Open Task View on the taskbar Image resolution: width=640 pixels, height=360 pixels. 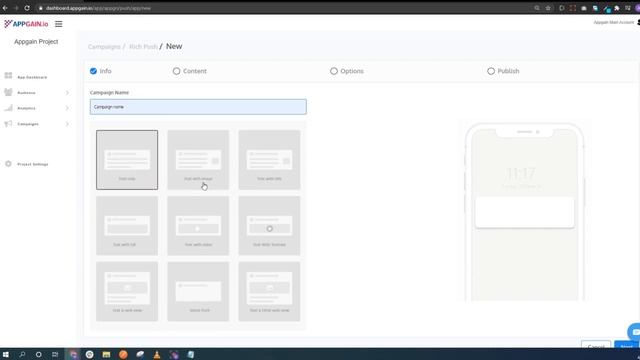tap(55, 354)
